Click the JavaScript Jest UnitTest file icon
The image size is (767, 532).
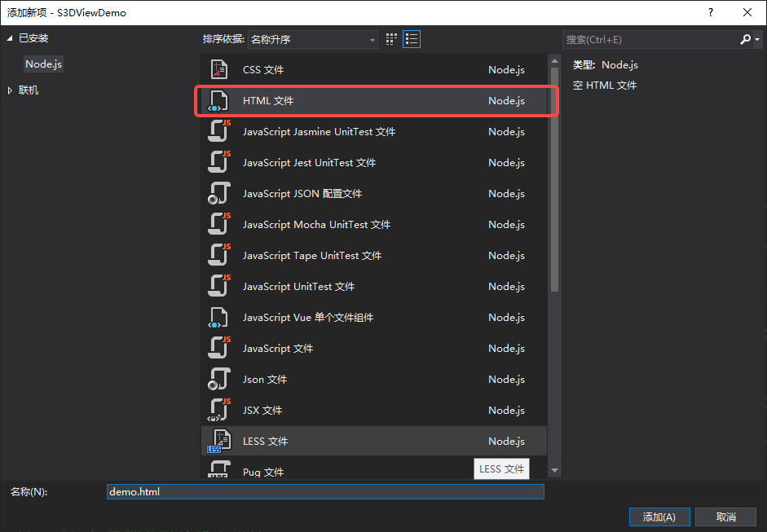click(218, 162)
